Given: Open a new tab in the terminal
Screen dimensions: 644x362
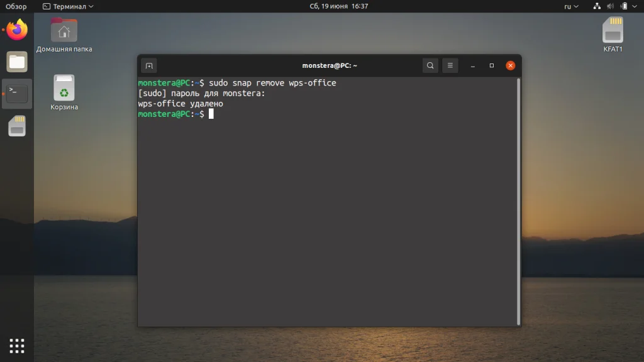Looking at the screenshot, I should coord(149,65).
